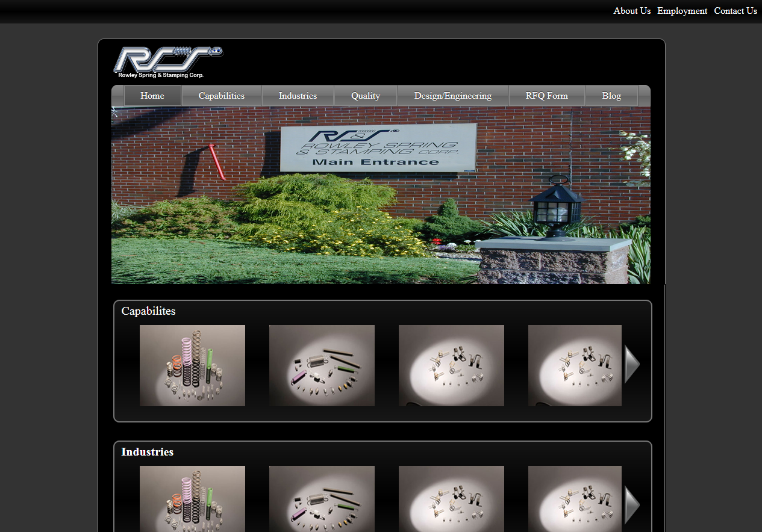Viewport: 762px width, 532px height.
Task: Advance the Capabilites carousel with right arrow
Action: coord(632,365)
